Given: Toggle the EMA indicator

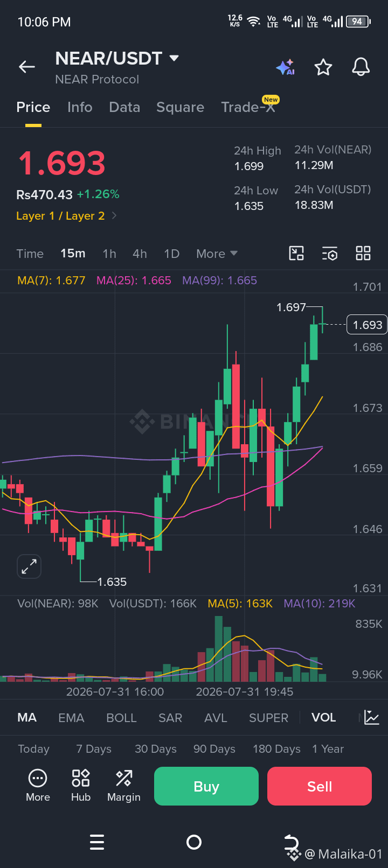Looking at the screenshot, I should (x=71, y=718).
